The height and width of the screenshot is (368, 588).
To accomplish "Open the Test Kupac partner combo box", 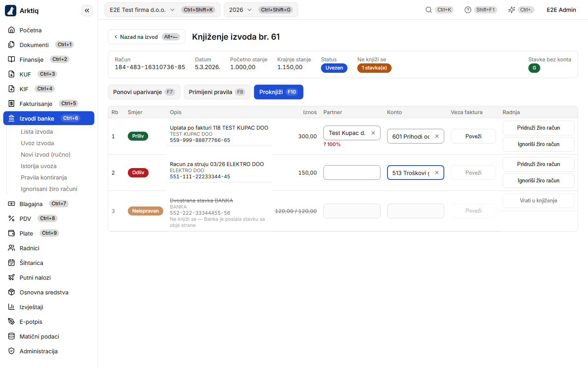I will pyautogui.click(x=352, y=133).
